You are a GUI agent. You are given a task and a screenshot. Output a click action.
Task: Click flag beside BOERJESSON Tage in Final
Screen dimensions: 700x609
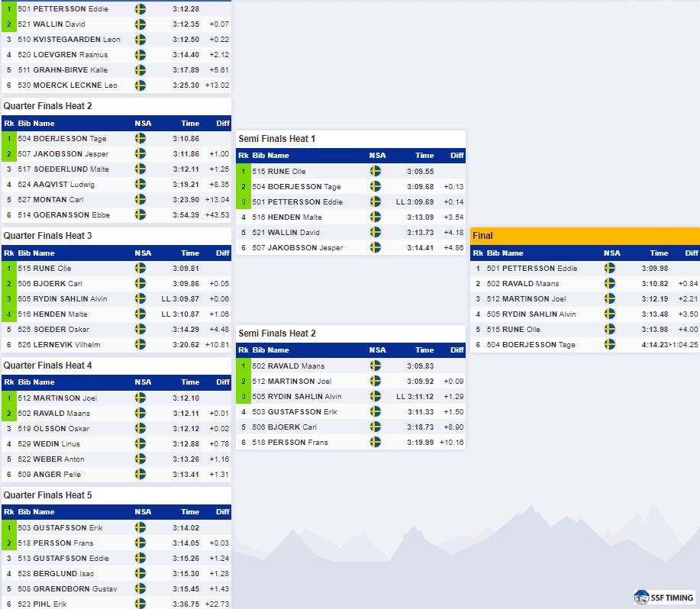609,344
